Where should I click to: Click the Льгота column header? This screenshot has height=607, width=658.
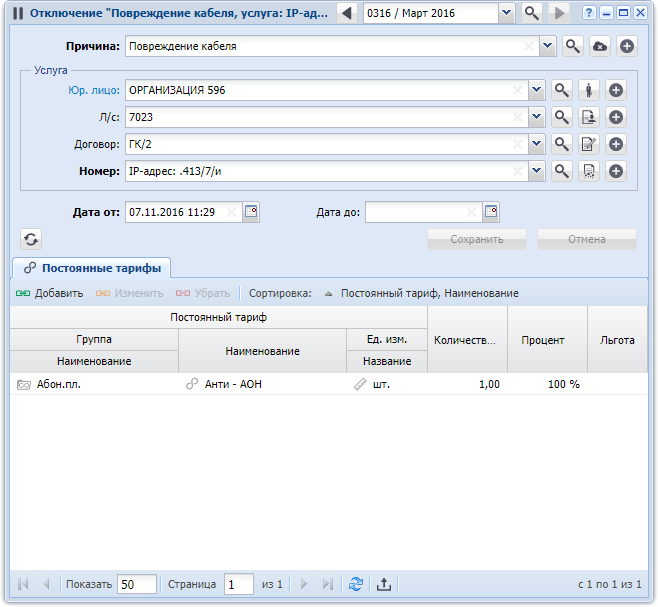(x=617, y=340)
